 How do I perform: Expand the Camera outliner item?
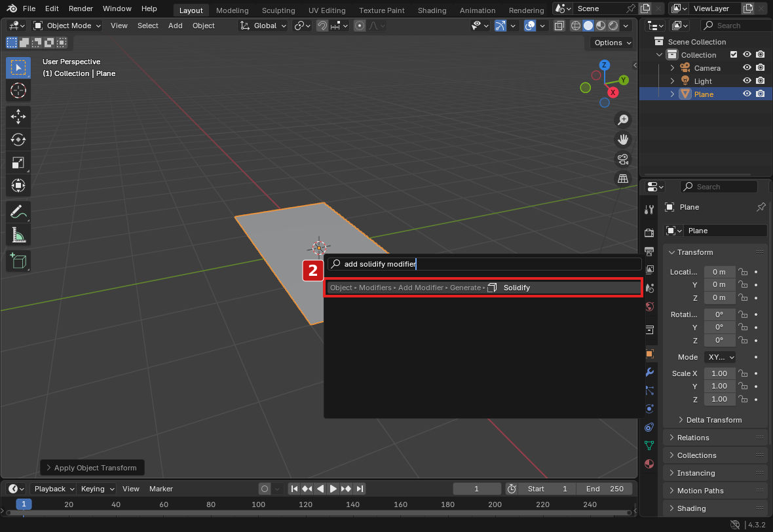pos(672,68)
